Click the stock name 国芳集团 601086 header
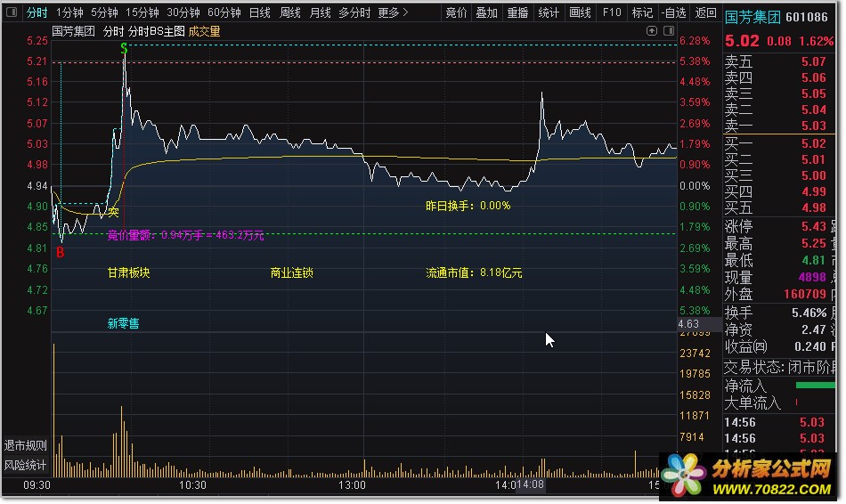 pos(776,17)
